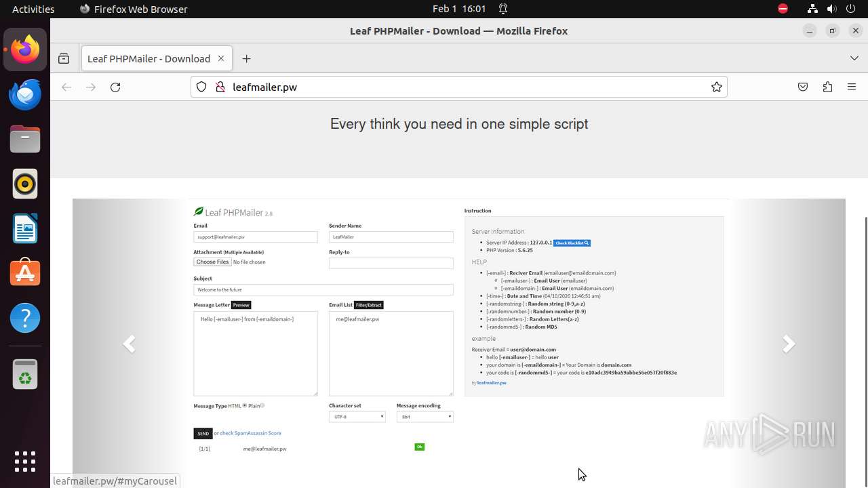Click 'Check Blacklist' button in slide
The height and width of the screenshot is (488, 868).
[572, 243]
